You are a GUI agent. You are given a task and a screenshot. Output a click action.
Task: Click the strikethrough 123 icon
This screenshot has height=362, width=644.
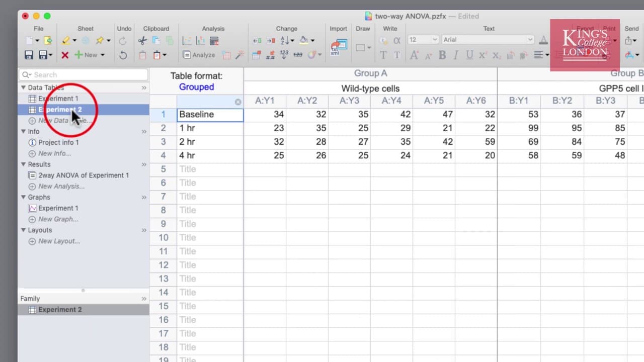click(298, 55)
